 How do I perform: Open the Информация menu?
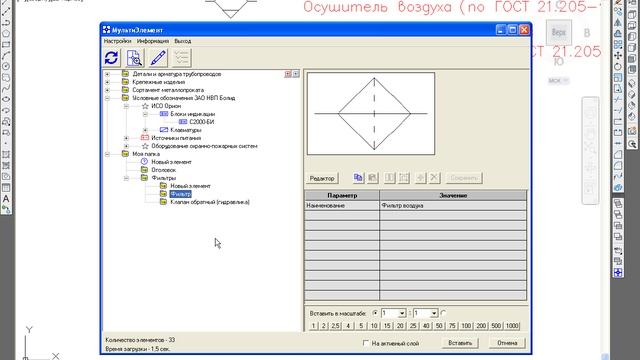coord(153,41)
